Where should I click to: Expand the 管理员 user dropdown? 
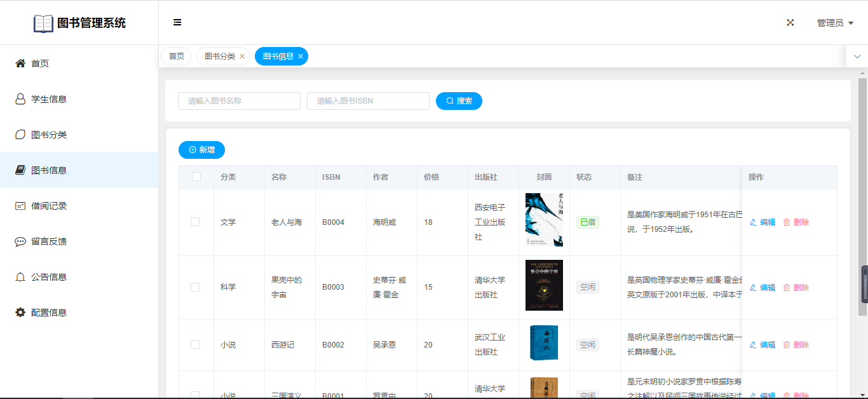pyautogui.click(x=835, y=23)
